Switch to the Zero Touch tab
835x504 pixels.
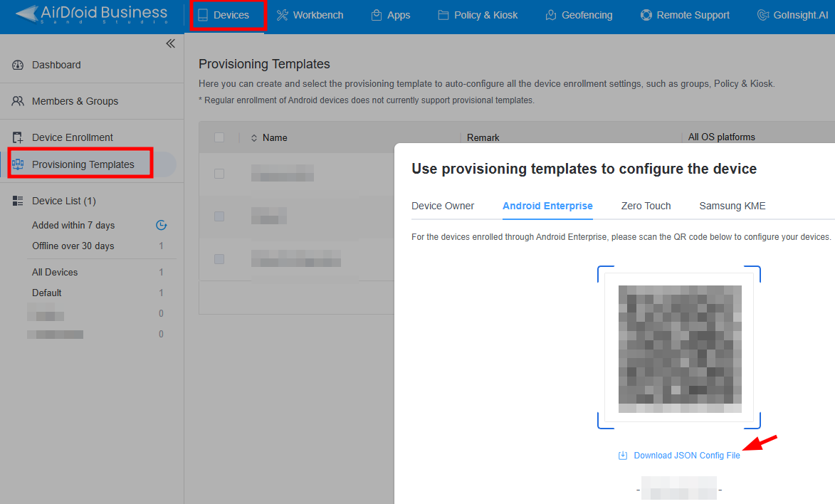pyautogui.click(x=646, y=206)
